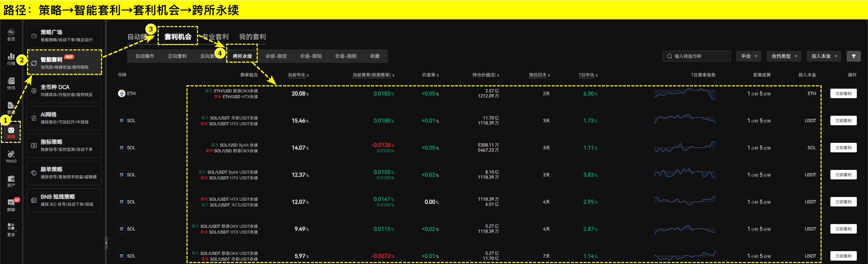This screenshot has width=868, height=264.
Task: Click 立即套利 for the SOL 5.97% row
Action: [843, 256]
